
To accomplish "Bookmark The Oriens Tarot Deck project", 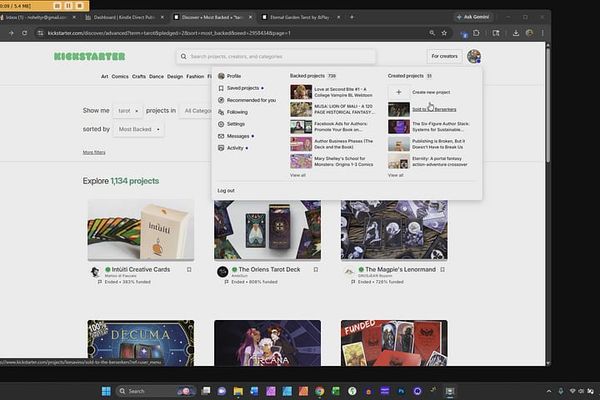I will point(316,269).
